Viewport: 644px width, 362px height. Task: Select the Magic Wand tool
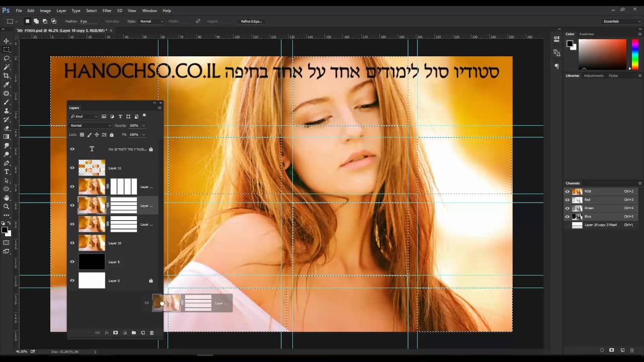[7, 67]
